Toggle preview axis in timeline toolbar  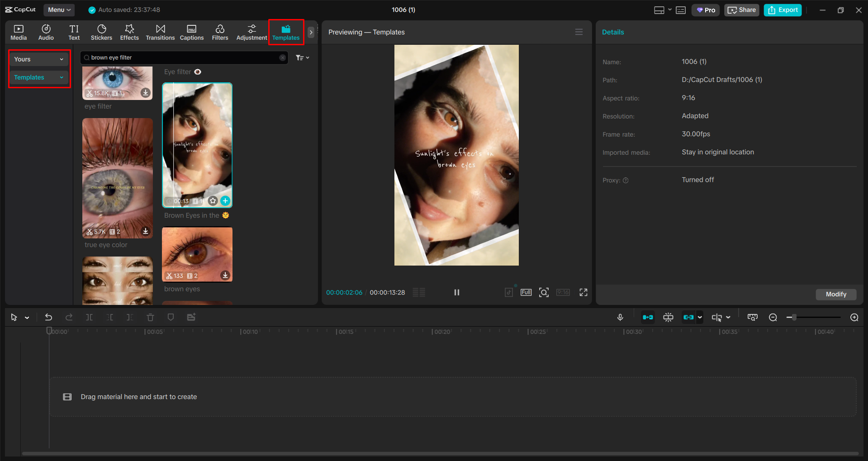coord(716,318)
